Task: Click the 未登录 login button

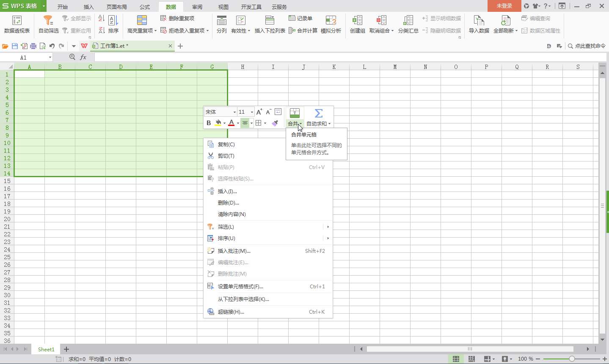Action: click(x=504, y=6)
